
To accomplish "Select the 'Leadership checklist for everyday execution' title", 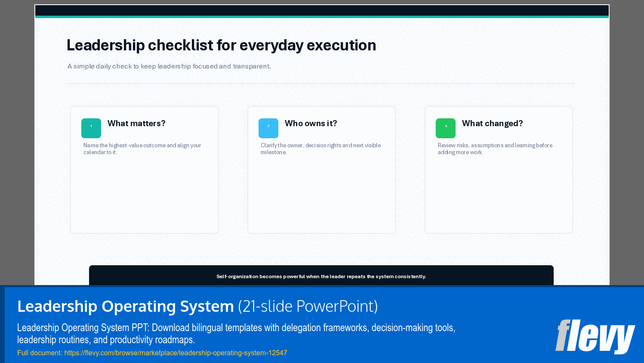I will [221, 45].
